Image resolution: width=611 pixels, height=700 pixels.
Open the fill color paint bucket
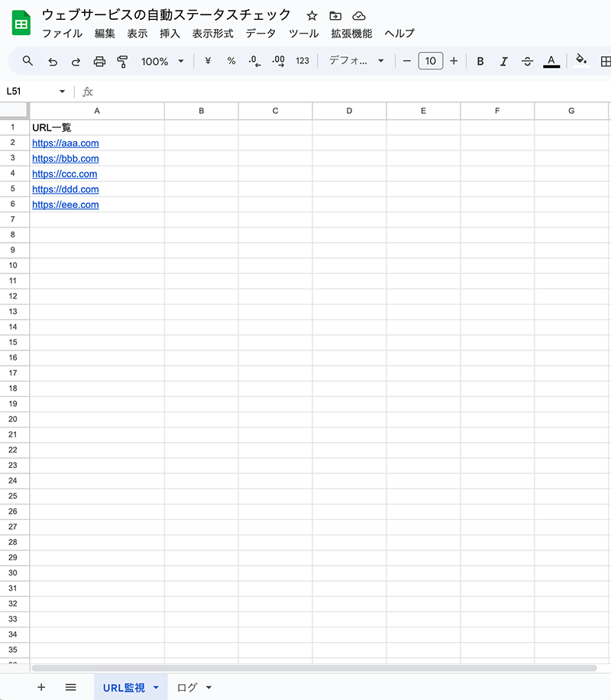click(x=581, y=61)
